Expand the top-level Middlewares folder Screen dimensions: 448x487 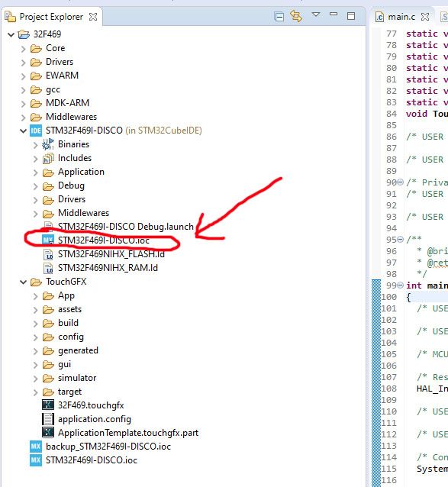[23, 118]
